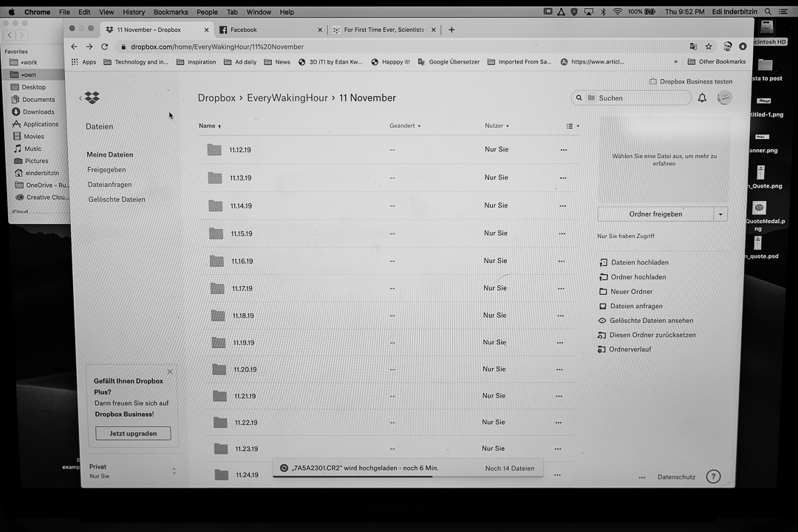Image resolution: width=798 pixels, height=532 pixels.
Task: Open the notifications bell icon
Action: point(702,98)
